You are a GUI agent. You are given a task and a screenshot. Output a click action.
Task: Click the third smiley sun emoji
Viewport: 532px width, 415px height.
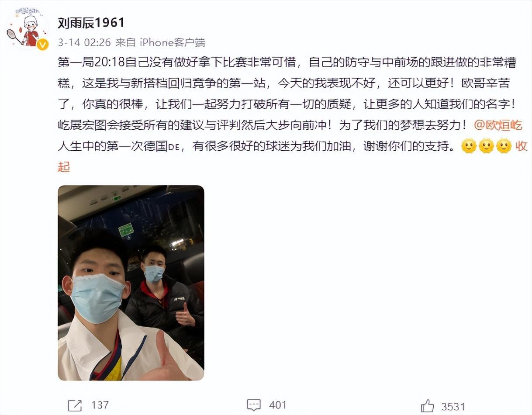tap(504, 146)
